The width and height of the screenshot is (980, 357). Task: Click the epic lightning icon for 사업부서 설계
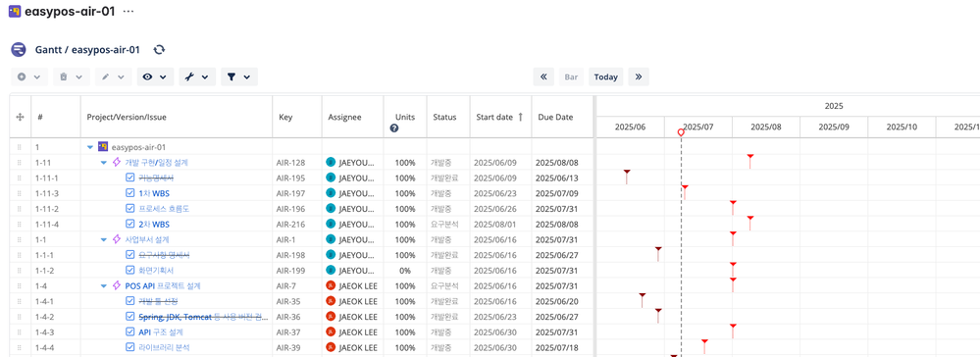pos(117,239)
